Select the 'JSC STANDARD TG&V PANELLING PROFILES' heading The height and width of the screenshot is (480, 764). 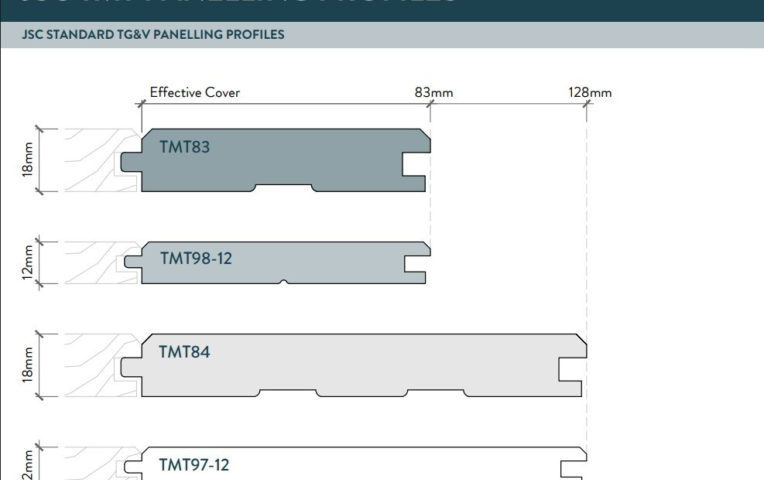pos(153,35)
